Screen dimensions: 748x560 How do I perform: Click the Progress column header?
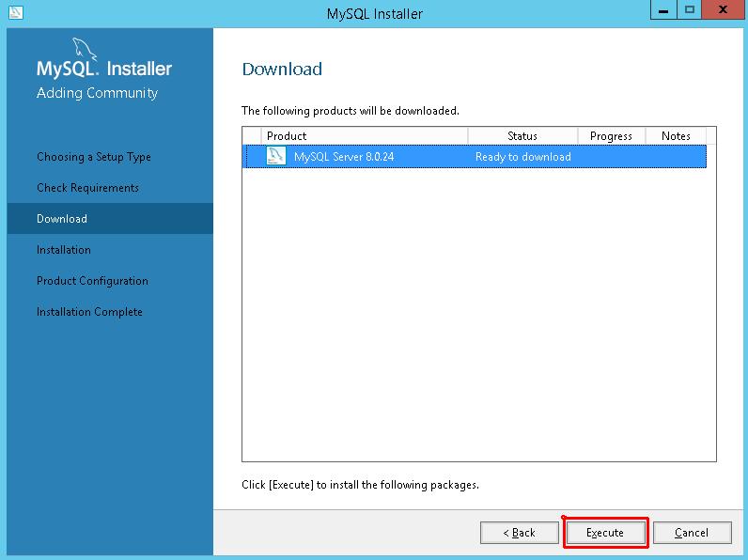click(612, 136)
